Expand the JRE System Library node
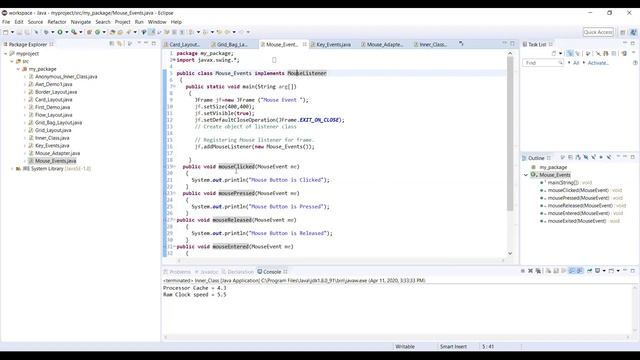This screenshot has height=360, width=640. pyautogui.click(x=12, y=169)
